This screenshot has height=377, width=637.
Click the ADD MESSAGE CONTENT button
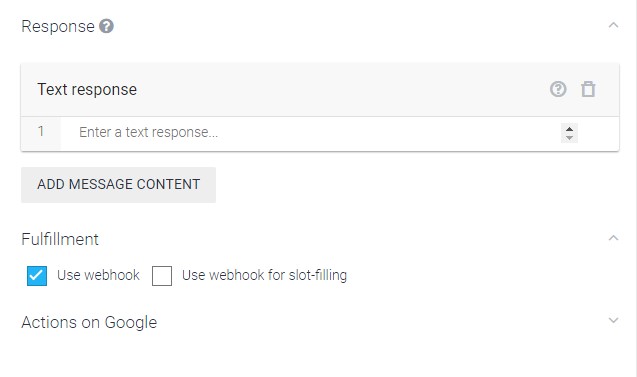[x=118, y=184]
